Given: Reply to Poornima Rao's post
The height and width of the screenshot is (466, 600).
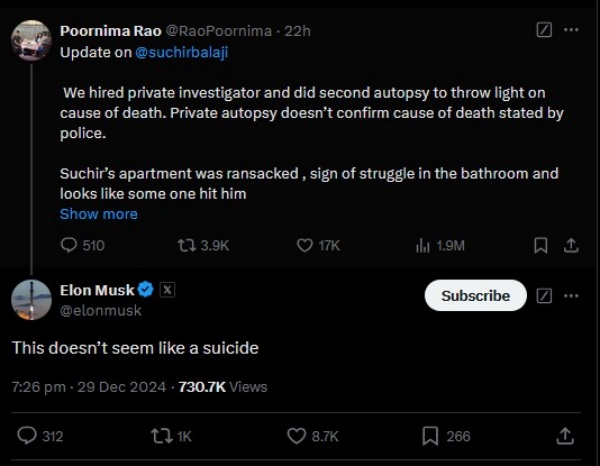Looking at the screenshot, I should coord(69,245).
